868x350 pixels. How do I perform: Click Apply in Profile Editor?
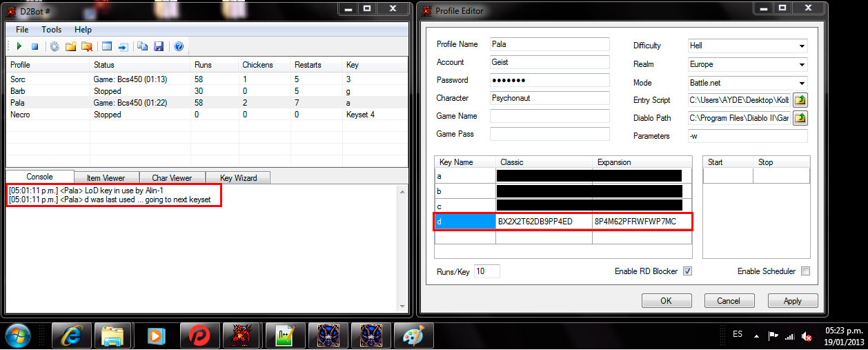(793, 301)
